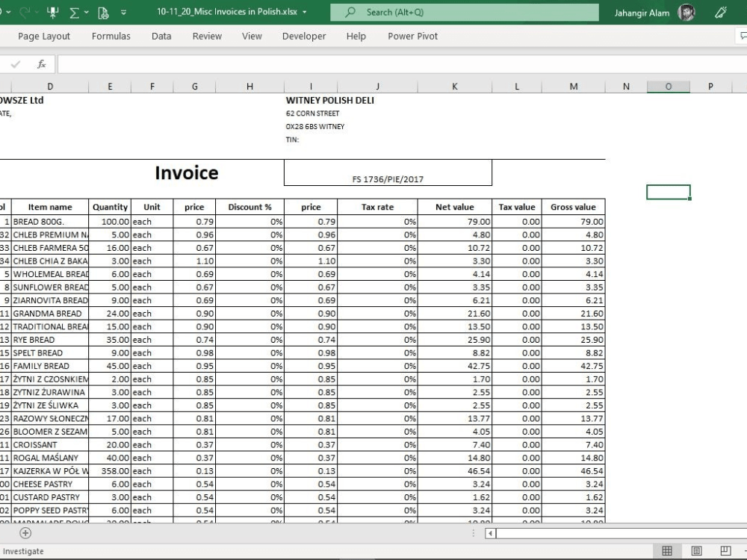Open the AutoSum dropdown arrow

86,13
